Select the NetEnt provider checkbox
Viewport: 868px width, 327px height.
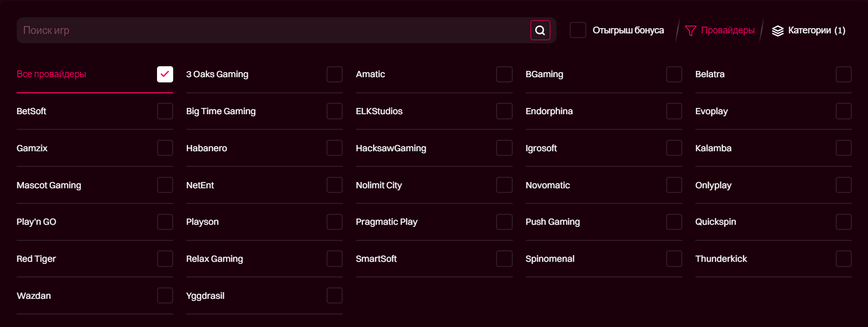(x=334, y=185)
